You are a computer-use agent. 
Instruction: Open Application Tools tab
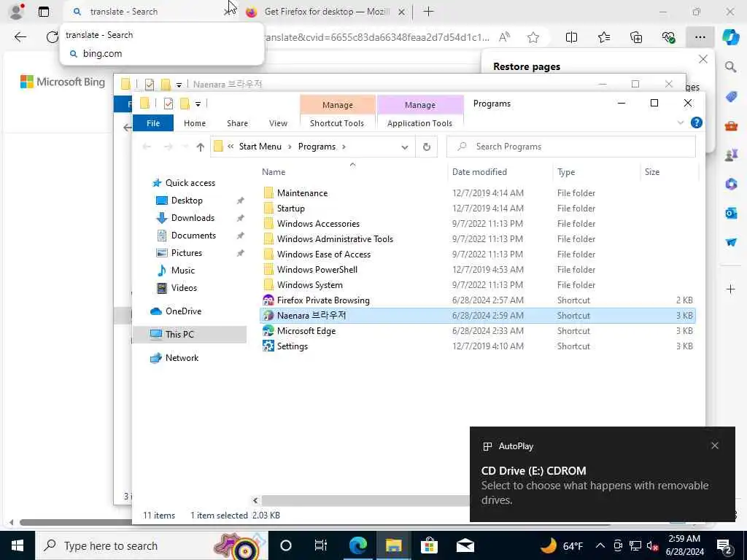pyautogui.click(x=419, y=123)
